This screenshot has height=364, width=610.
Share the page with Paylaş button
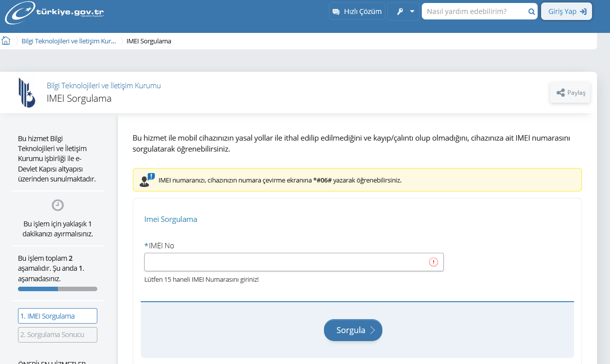point(570,93)
